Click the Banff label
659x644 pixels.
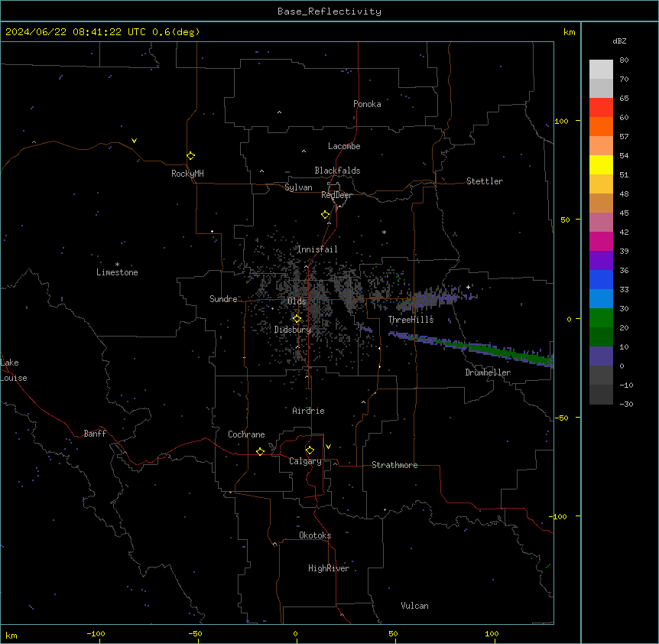95,434
